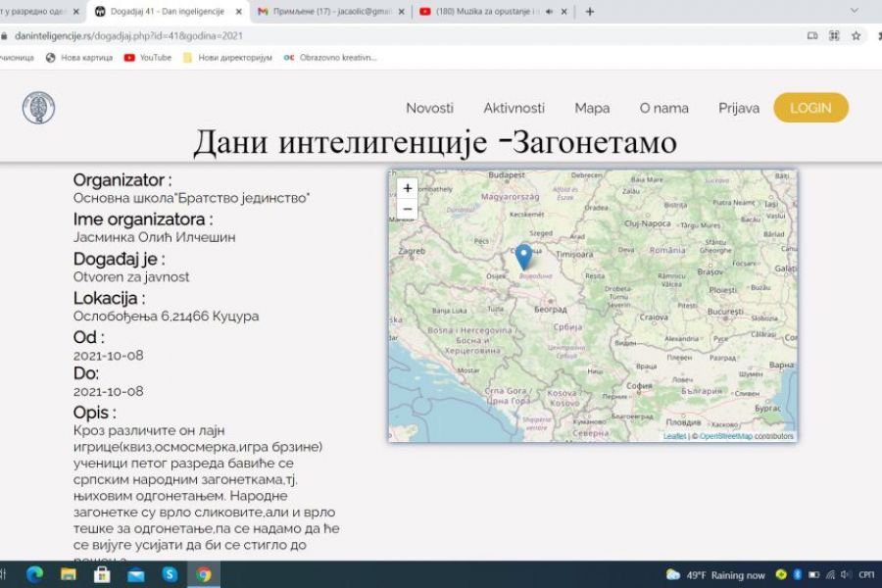The width and height of the screenshot is (882, 588).
Task: Open the Novosti menu item
Action: tap(429, 108)
